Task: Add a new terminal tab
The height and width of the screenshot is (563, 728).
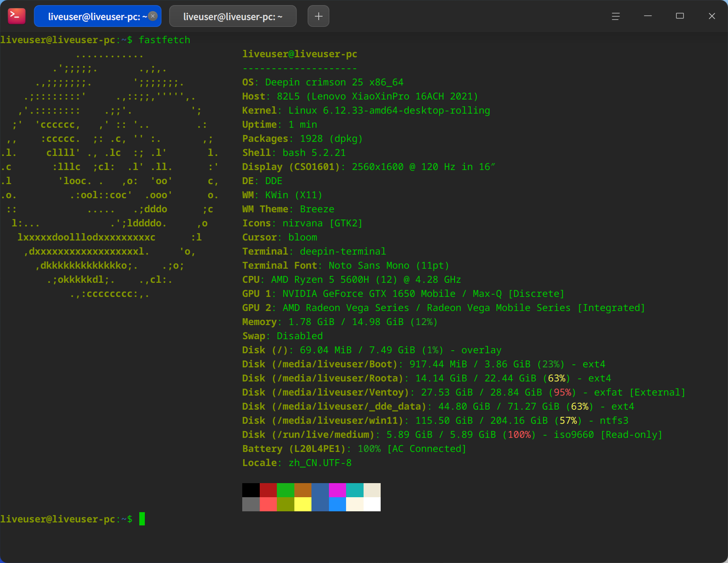Action: (318, 16)
